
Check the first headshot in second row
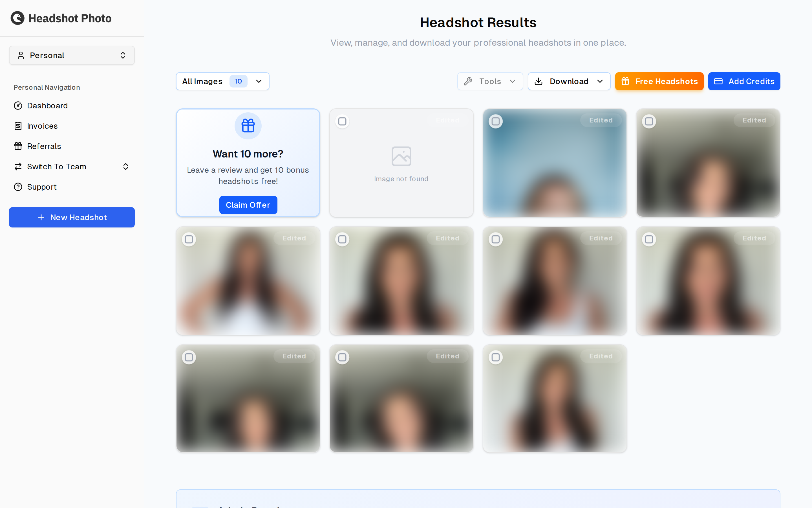click(189, 239)
